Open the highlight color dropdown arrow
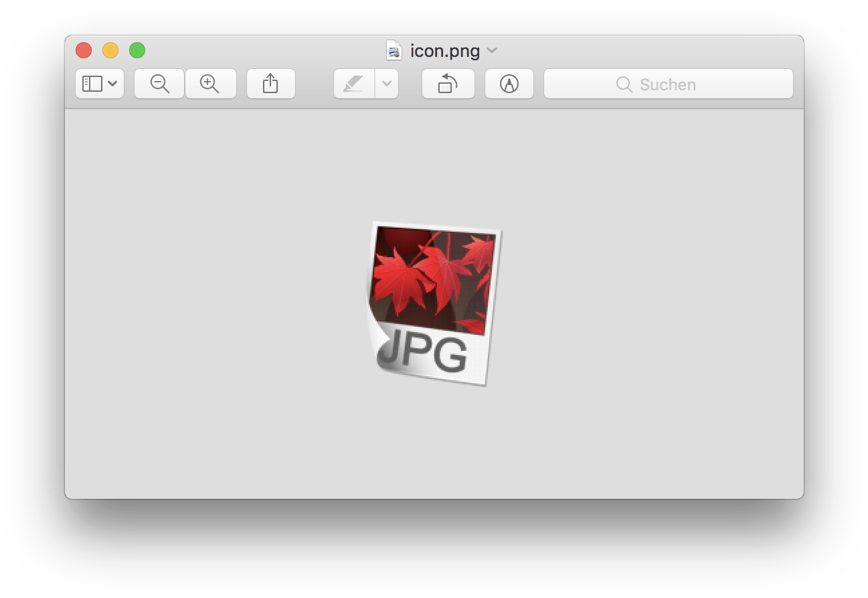Screen dimensions: 868x598 [x=387, y=84]
